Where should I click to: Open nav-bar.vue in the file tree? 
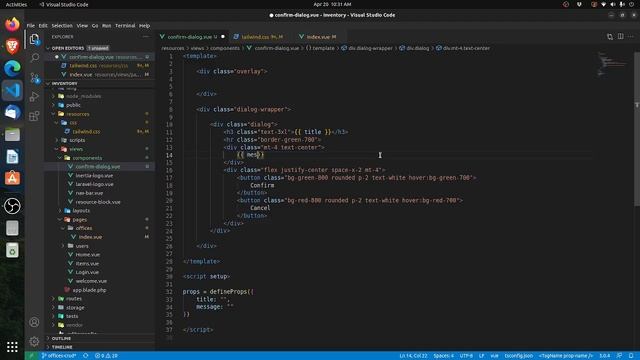point(89,193)
